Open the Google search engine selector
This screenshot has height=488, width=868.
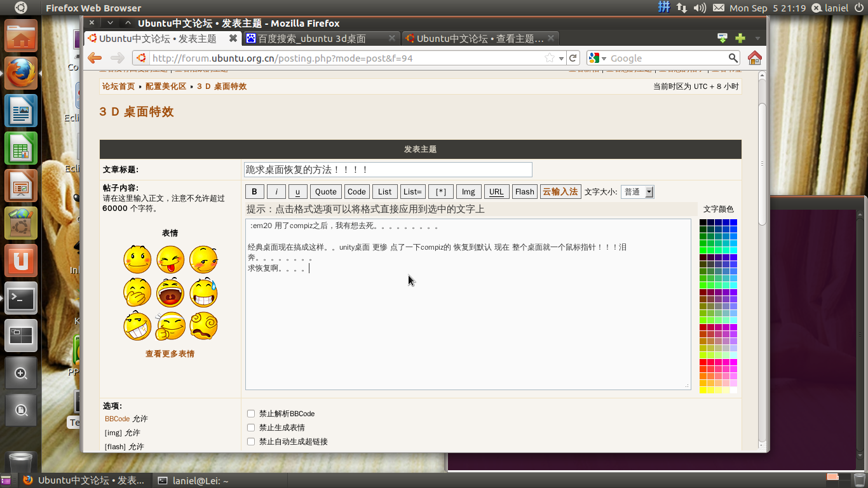coord(597,58)
